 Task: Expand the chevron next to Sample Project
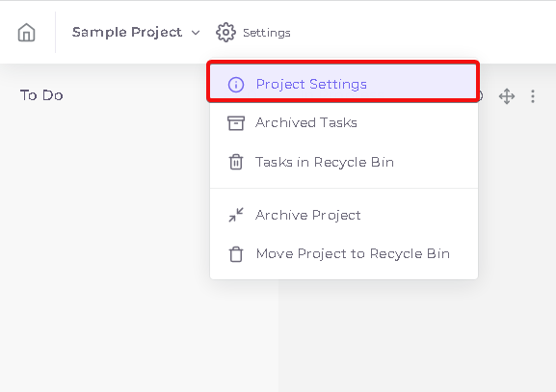coord(196,33)
